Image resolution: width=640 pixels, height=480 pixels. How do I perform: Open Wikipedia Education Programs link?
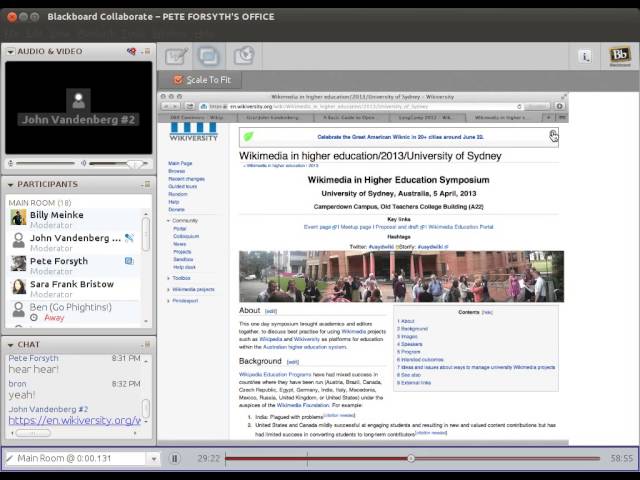275,375
